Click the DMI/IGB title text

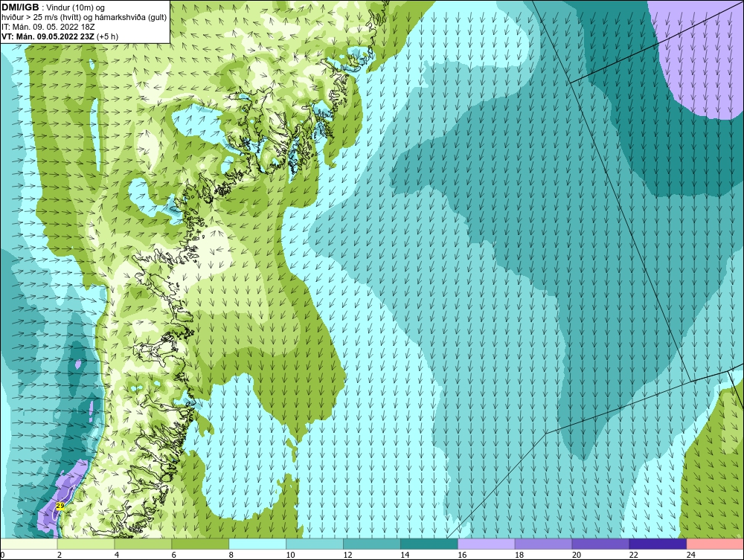tap(20, 7)
